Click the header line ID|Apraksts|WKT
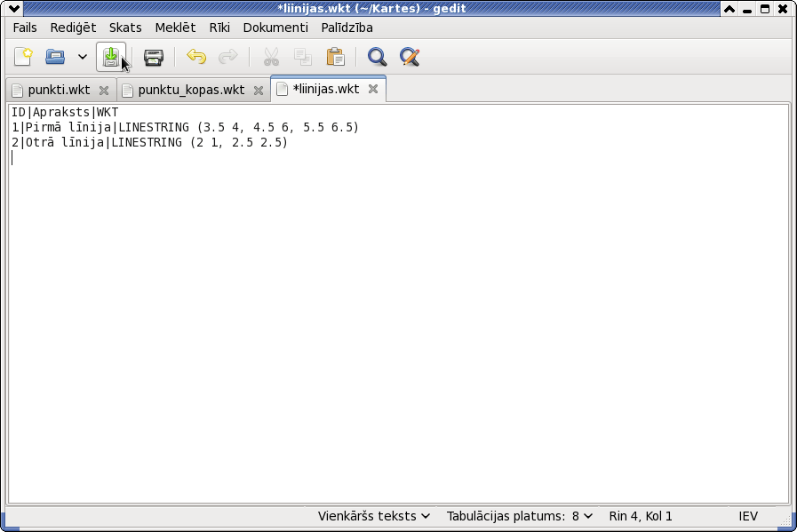This screenshot has height=532, width=797. coord(65,112)
